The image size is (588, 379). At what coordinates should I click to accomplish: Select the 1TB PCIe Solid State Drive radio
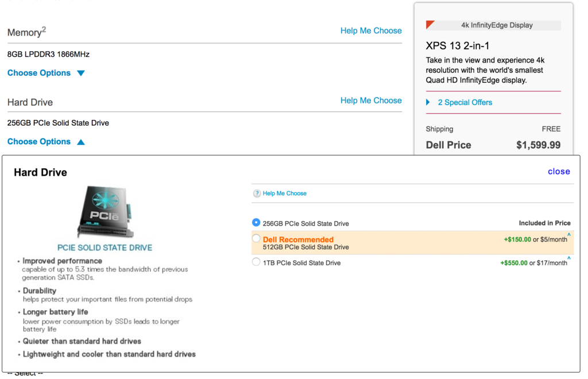256,262
